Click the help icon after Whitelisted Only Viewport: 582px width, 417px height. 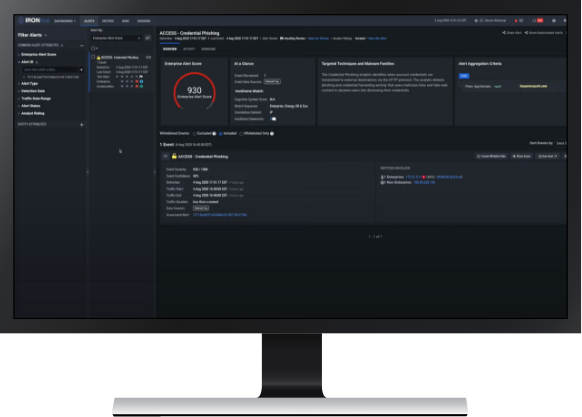pyautogui.click(x=272, y=134)
